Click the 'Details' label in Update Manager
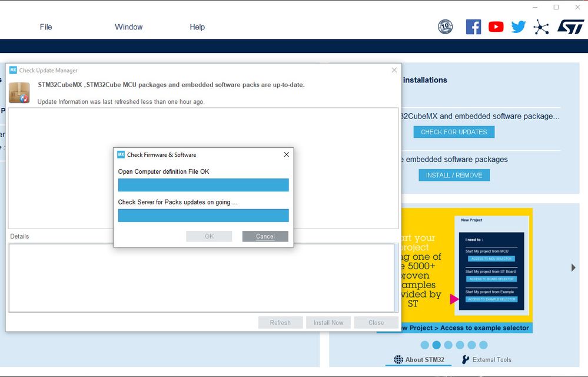The width and height of the screenshot is (588, 377). pyautogui.click(x=19, y=236)
